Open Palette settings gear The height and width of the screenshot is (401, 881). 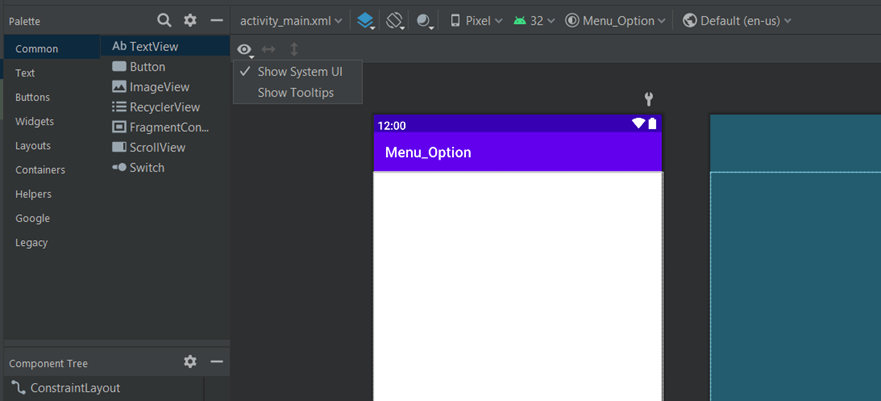190,21
